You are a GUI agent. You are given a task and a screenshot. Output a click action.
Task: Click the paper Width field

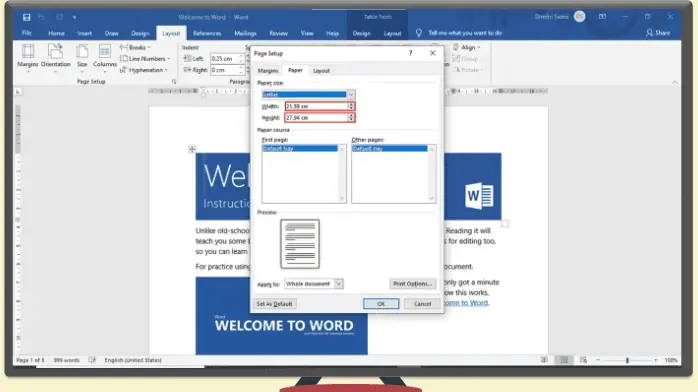[317, 106]
